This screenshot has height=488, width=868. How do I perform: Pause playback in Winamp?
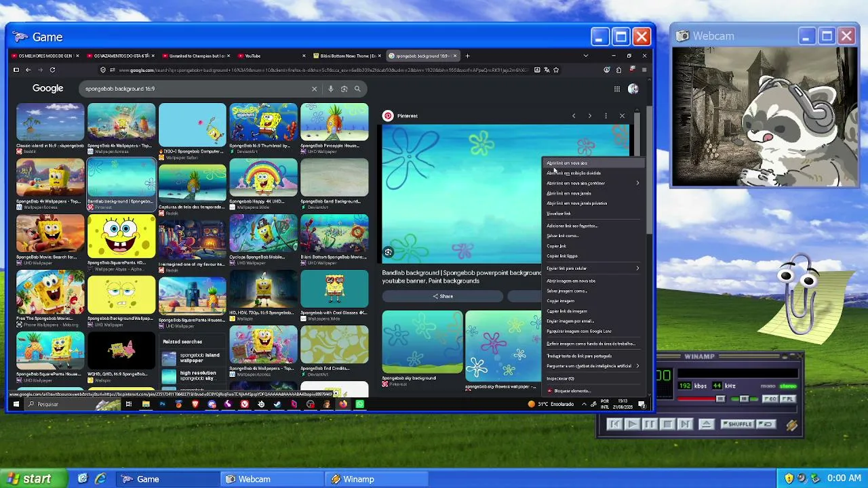649,424
